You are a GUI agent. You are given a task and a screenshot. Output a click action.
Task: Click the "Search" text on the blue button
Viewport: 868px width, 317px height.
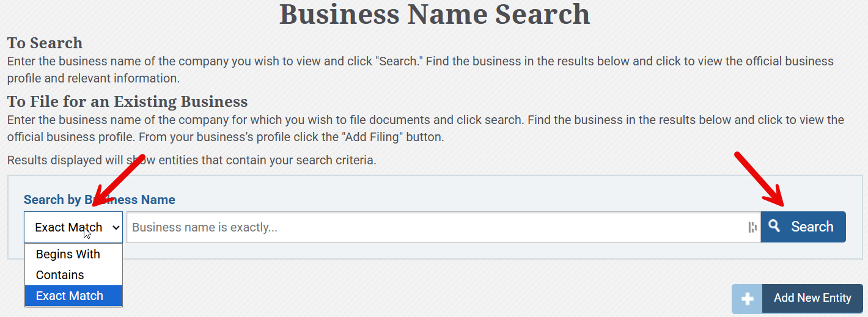click(x=812, y=227)
